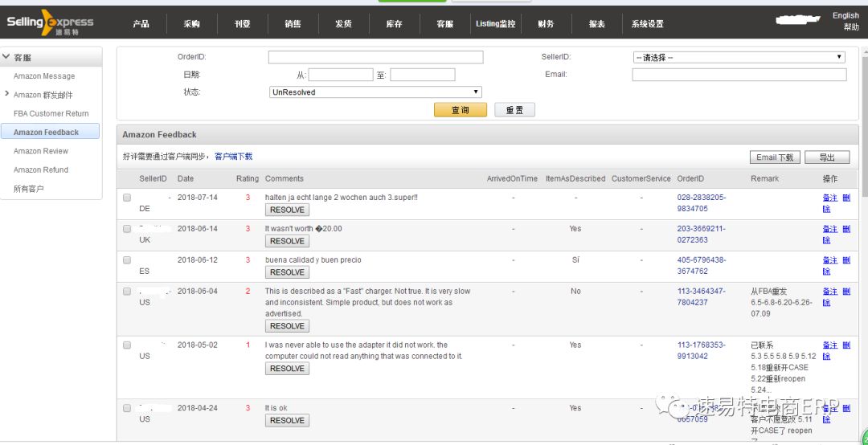The image size is (868, 445).
Task: Focus the Email input field
Action: point(739,75)
